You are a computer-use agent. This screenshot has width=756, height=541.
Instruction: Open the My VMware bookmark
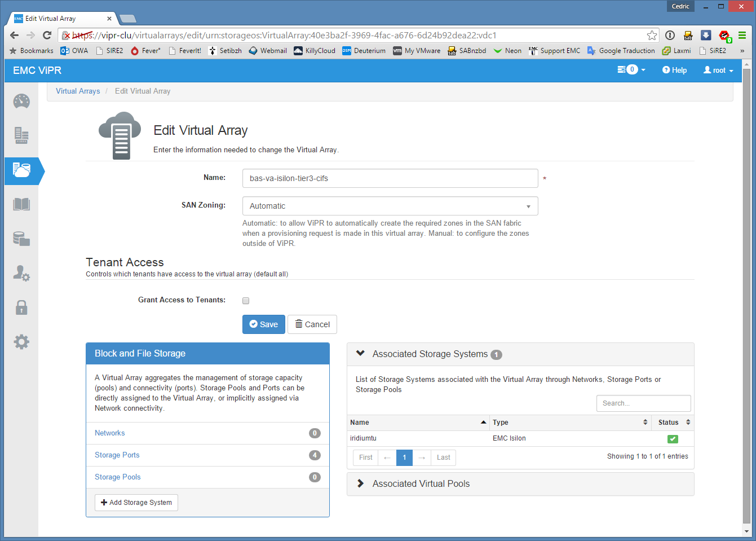pos(417,51)
